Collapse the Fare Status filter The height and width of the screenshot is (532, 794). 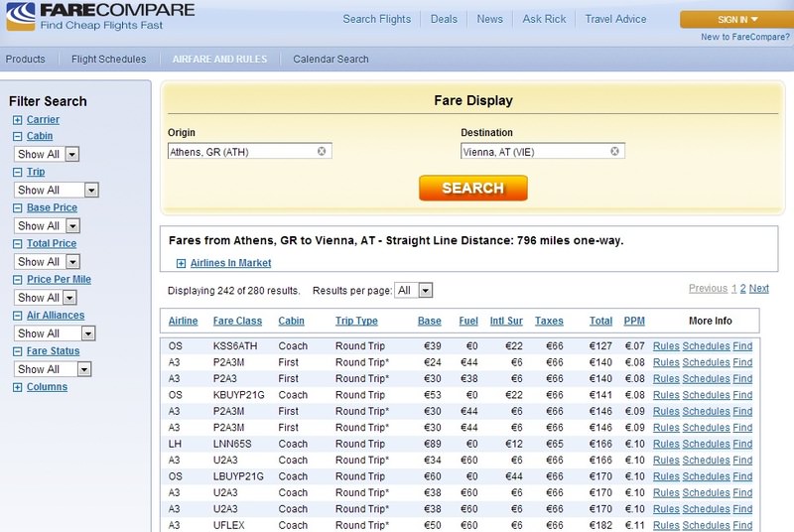(x=17, y=351)
